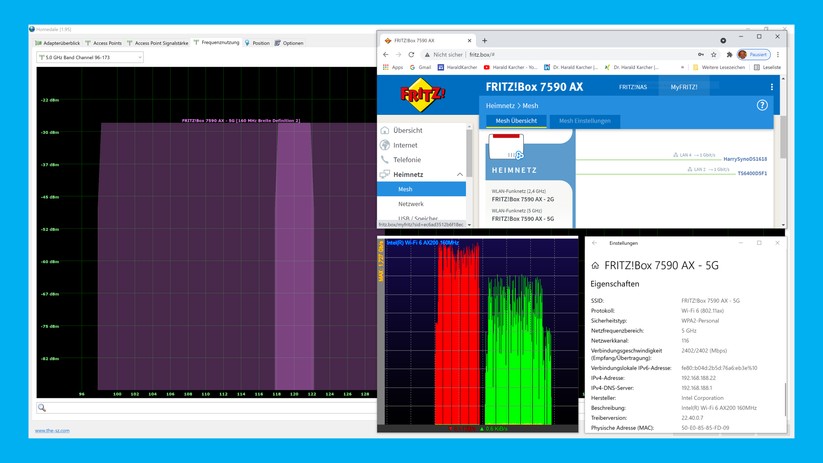Click the bookmarks overflow arrow
This screenshot has width=823, height=463.
682,67
